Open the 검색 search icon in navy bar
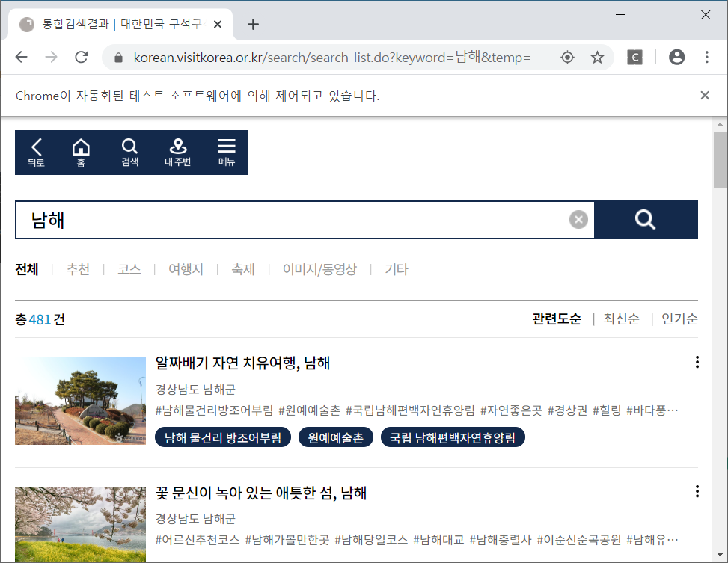The height and width of the screenshot is (563, 728). tap(129, 153)
